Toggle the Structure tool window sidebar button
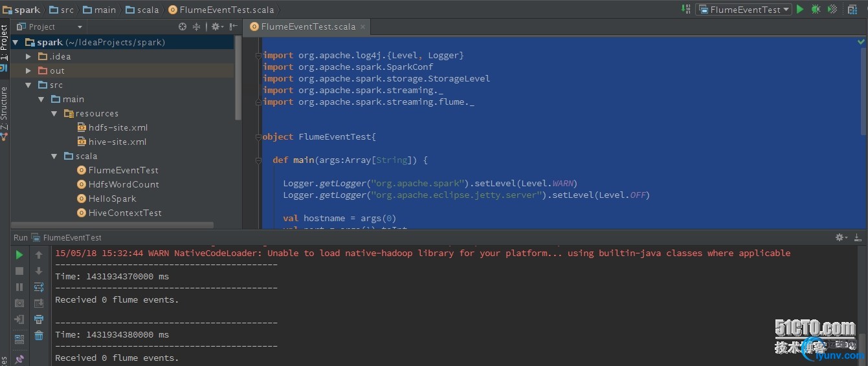This screenshot has width=868, height=366. click(x=4, y=109)
